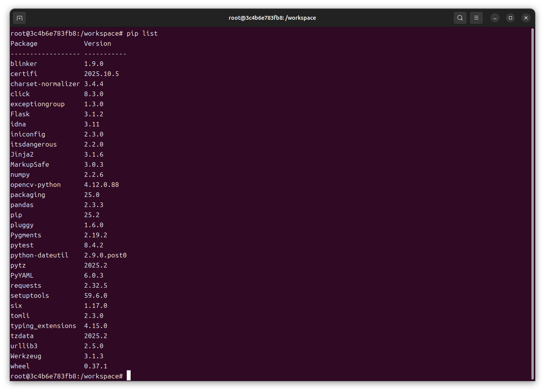Click the terminal vertical scrollbar
The width and height of the screenshot is (545, 392).
[x=533, y=204]
